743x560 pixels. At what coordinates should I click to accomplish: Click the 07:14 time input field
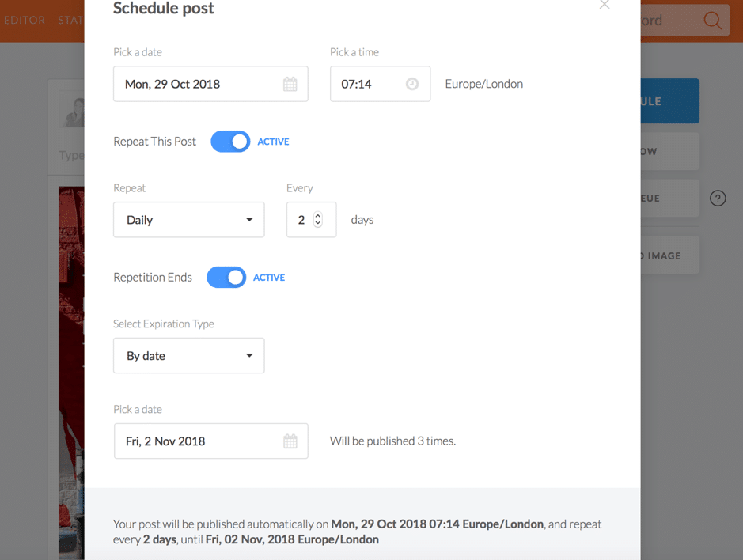point(380,84)
